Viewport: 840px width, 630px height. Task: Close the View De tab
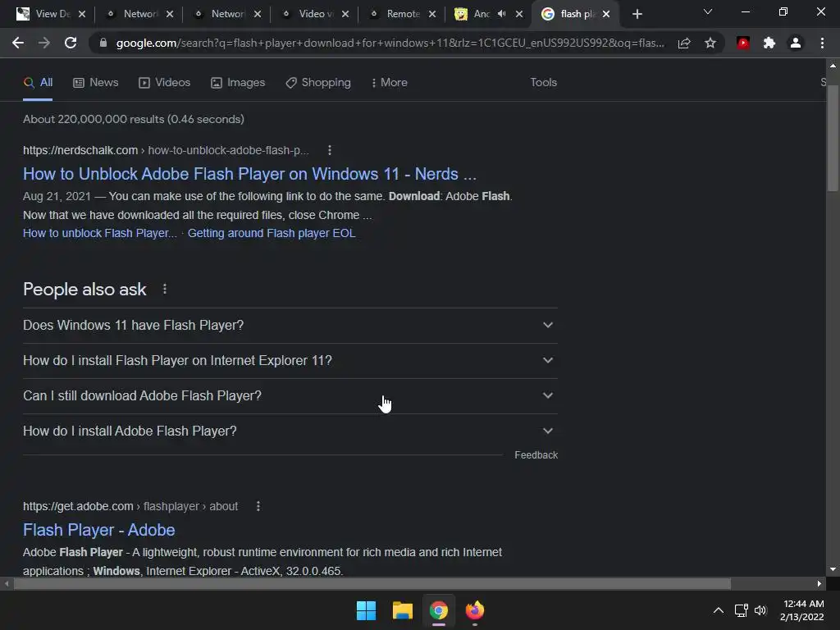click(82, 14)
